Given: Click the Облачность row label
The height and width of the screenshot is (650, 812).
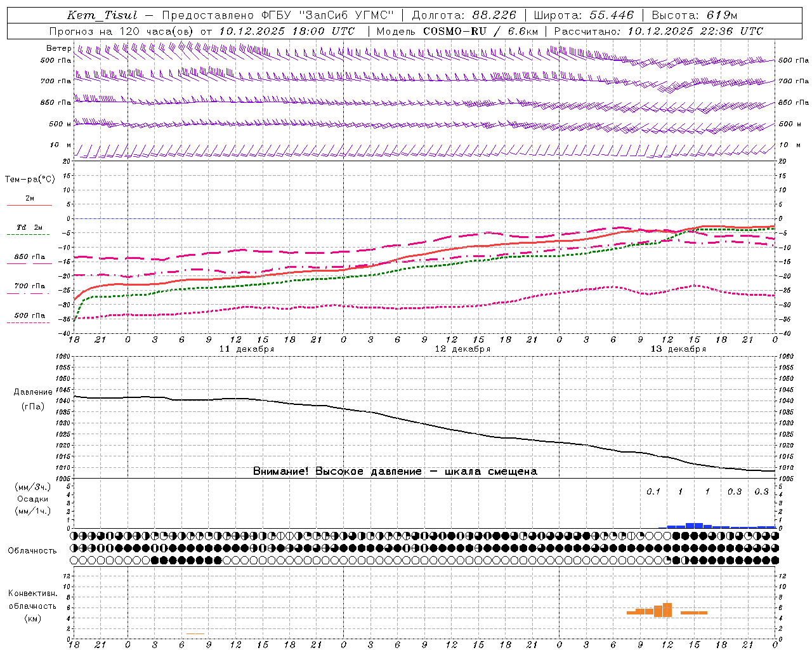Looking at the screenshot, I should [32, 551].
